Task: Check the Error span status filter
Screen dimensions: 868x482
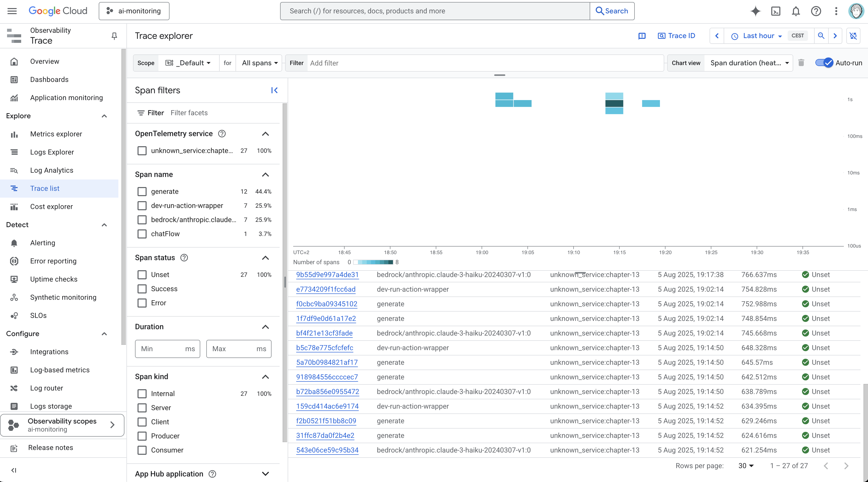Action: (x=142, y=303)
